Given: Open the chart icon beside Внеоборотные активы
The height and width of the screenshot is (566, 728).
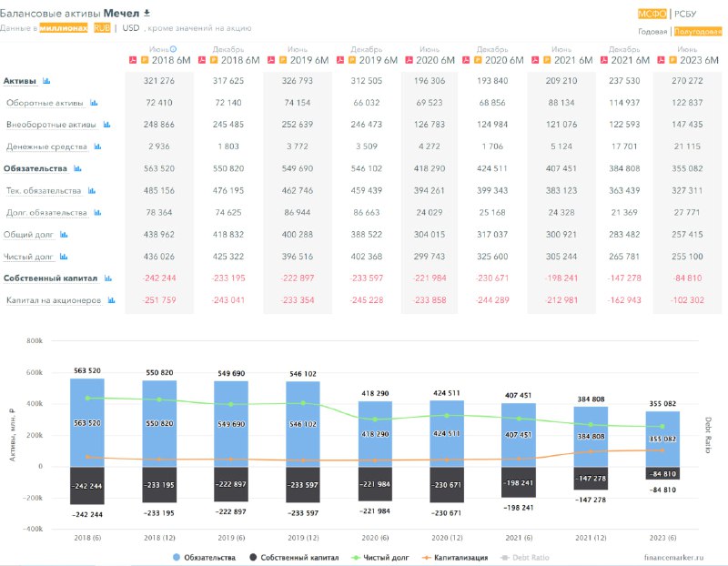Looking at the screenshot, I should [106, 125].
